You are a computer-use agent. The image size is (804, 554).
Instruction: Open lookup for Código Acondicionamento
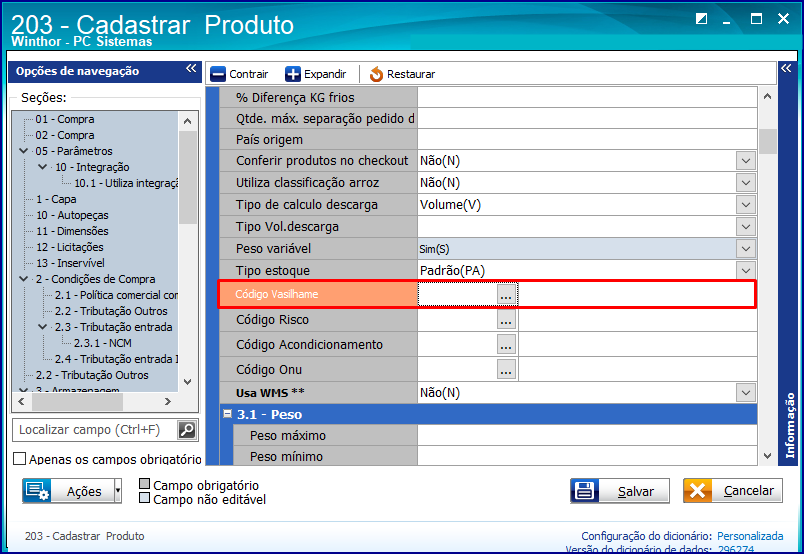(x=506, y=345)
